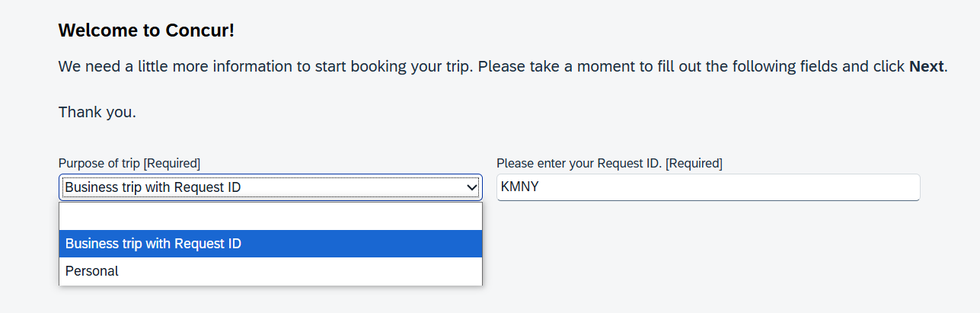
Task: Click the Welcome to Concur! heading
Action: click(147, 30)
